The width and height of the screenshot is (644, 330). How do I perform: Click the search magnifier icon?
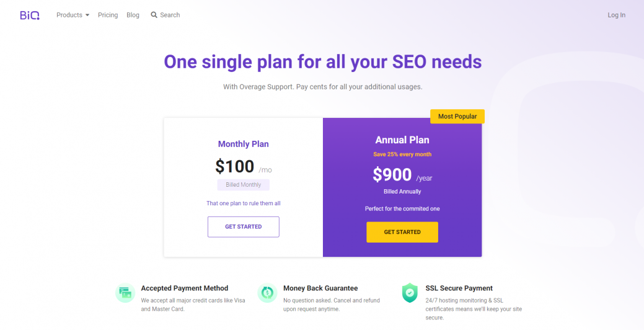click(154, 15)
